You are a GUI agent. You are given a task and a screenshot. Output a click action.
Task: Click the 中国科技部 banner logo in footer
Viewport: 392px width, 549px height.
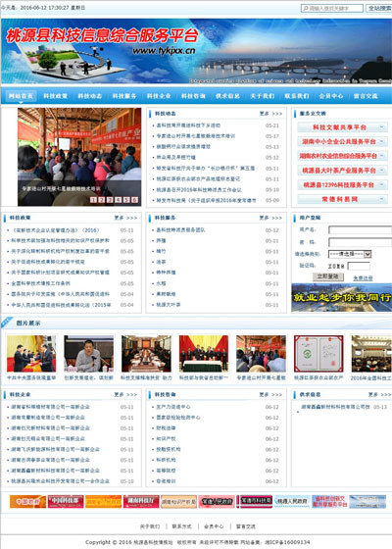pos(66,501)
